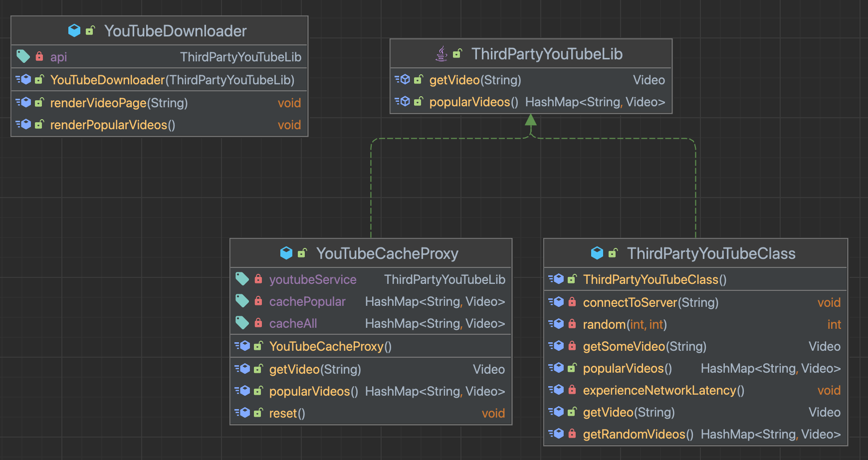Screen dimensions: 868x460
Task: Click the method icon beside getRandomVideos
Action: 556,434
